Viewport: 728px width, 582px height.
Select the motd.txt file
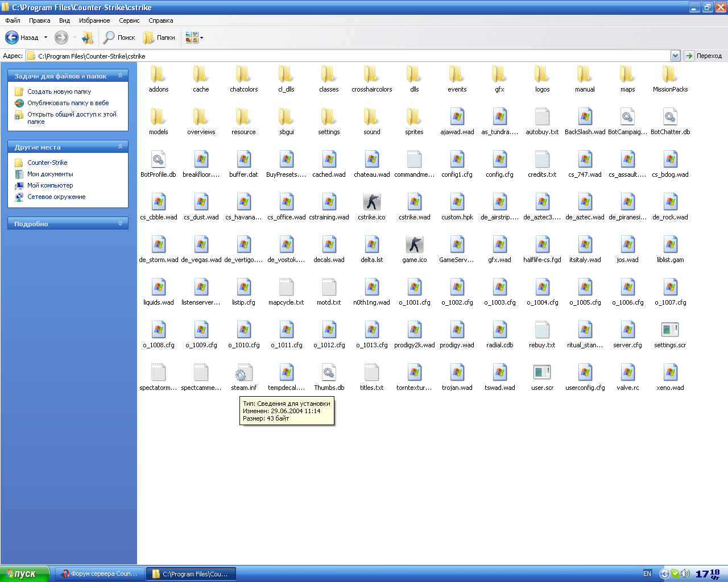click(x=329, y=292)
